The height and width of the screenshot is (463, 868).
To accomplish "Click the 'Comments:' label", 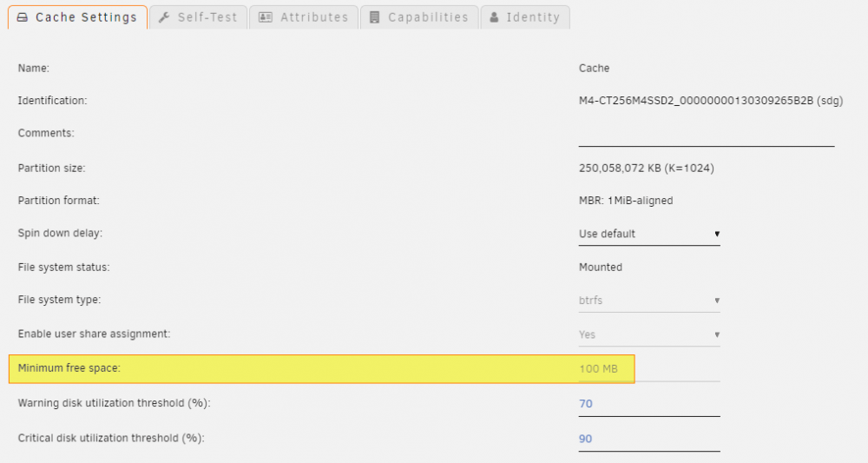I will (x=46, y=133).
